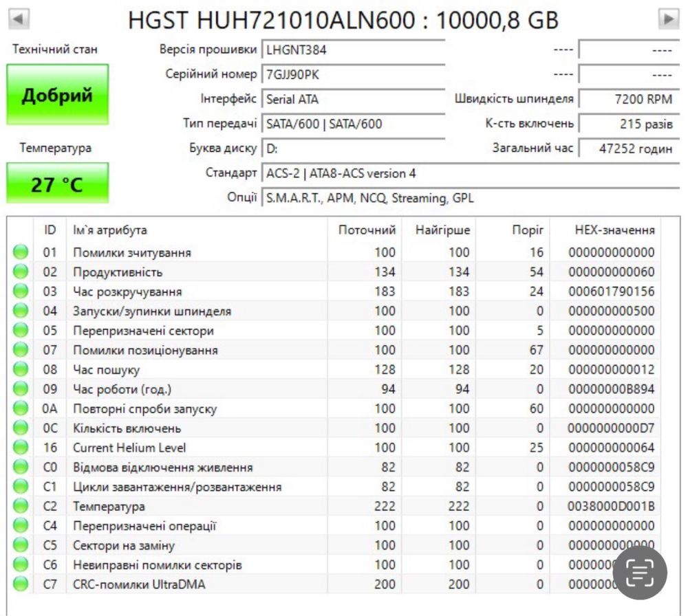688x616 pixels.
Task: Click status dot for 04 Запуски/зупинки шпинделя
Action: [21, 311]
